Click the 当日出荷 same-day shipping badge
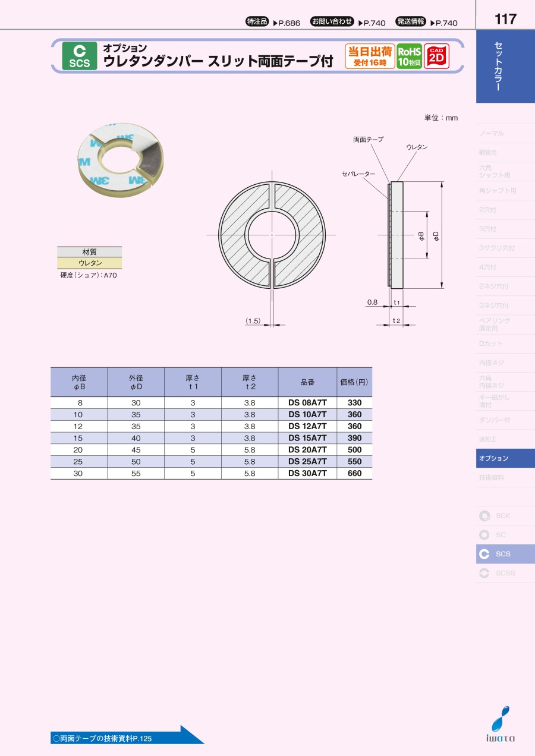 (x=370, y=56)
